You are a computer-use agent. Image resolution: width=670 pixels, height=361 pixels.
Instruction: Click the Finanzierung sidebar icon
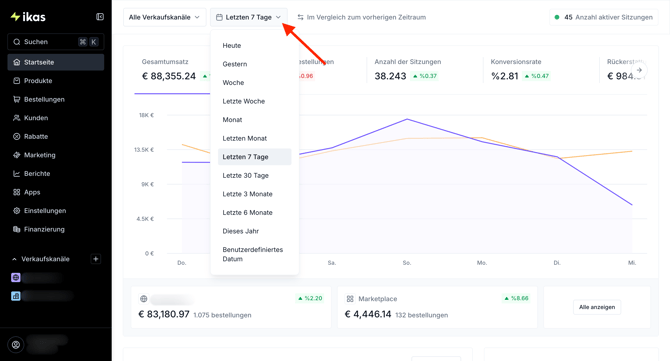pyautogui.click(x=17, y=229)
